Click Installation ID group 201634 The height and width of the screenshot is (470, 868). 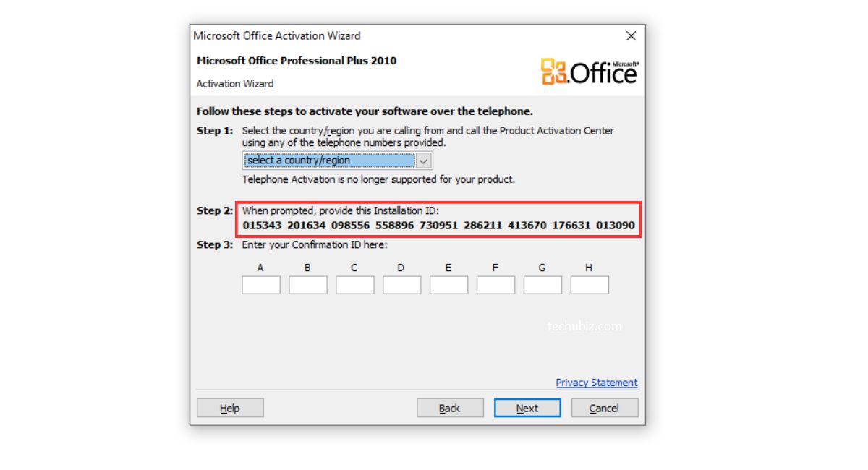tap(306, 226)
